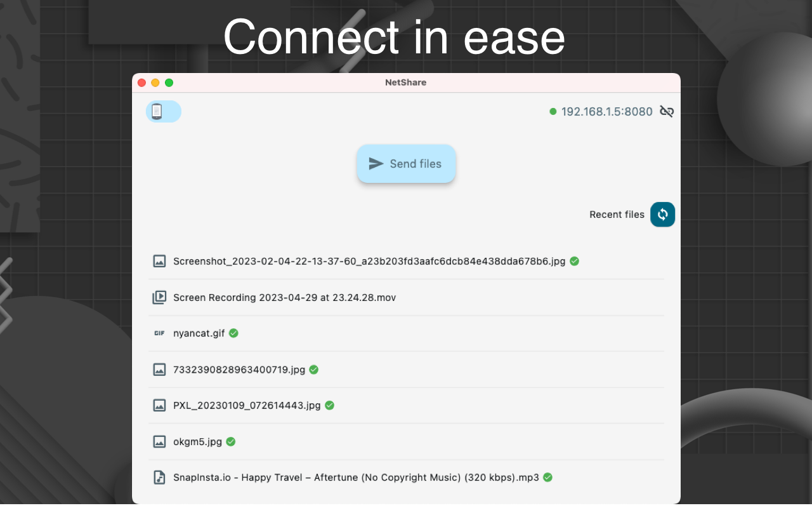Click the green checkmark next to nyancat.gif

[x=234, y=333]
